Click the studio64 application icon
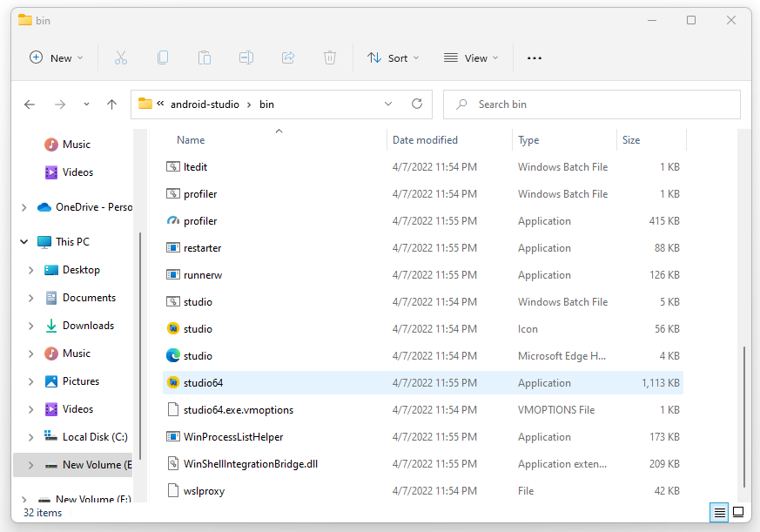The image size is (760, 532). 173,382
